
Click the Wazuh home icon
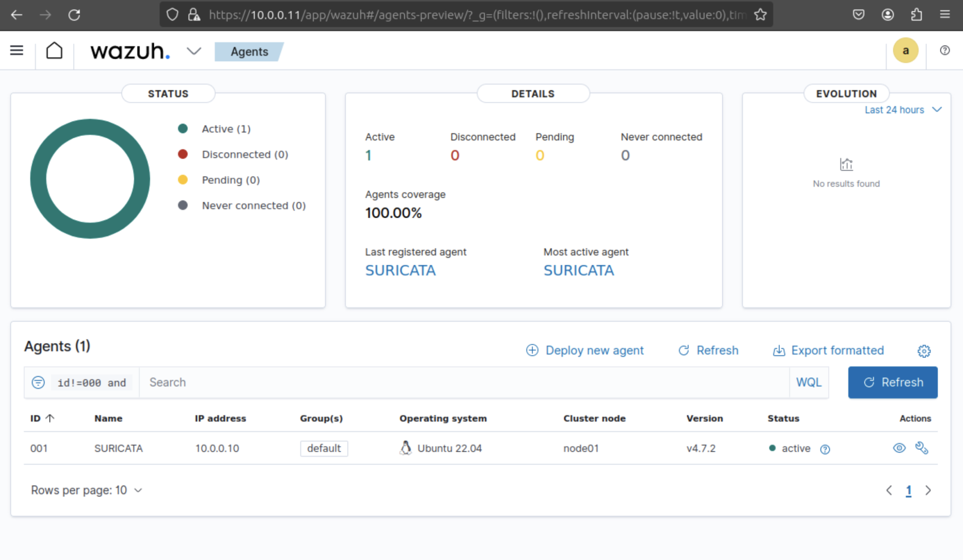click(54, 50)
